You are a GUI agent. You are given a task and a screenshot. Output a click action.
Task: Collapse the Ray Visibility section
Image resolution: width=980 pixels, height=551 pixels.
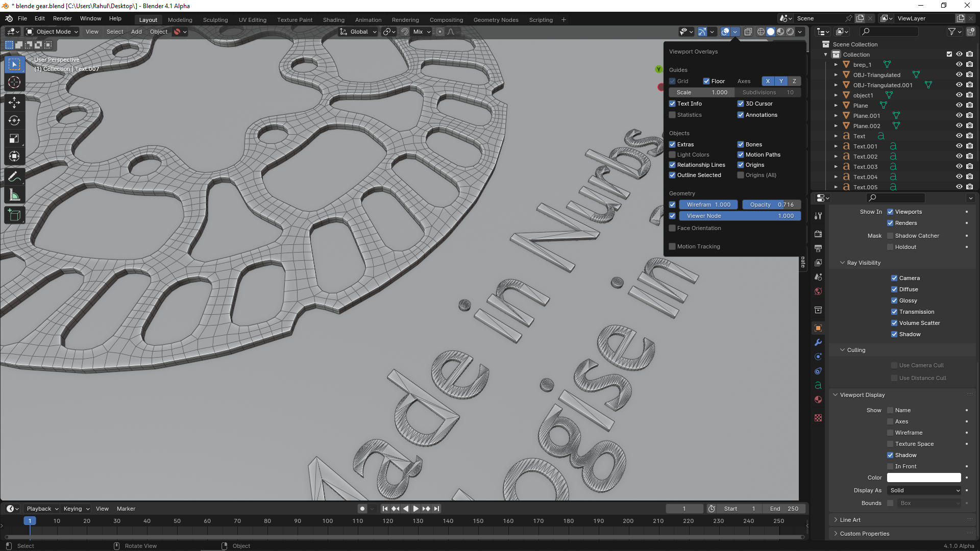pos(864,263)
